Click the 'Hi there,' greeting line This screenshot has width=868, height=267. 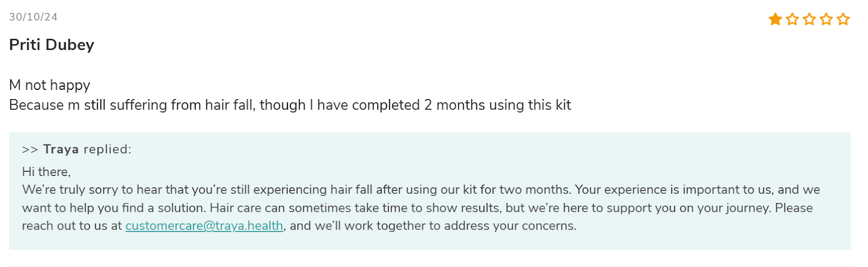click(46, 172)
